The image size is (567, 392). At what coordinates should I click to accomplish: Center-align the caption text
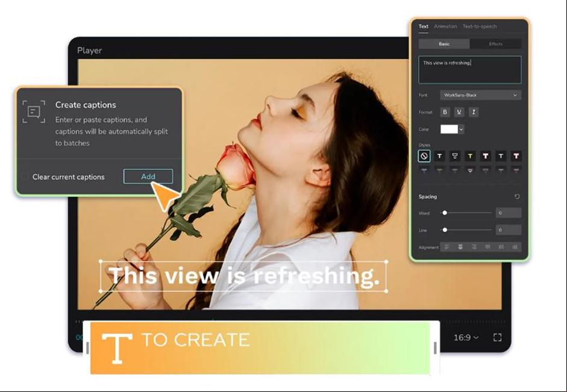[x=460, y=247]
